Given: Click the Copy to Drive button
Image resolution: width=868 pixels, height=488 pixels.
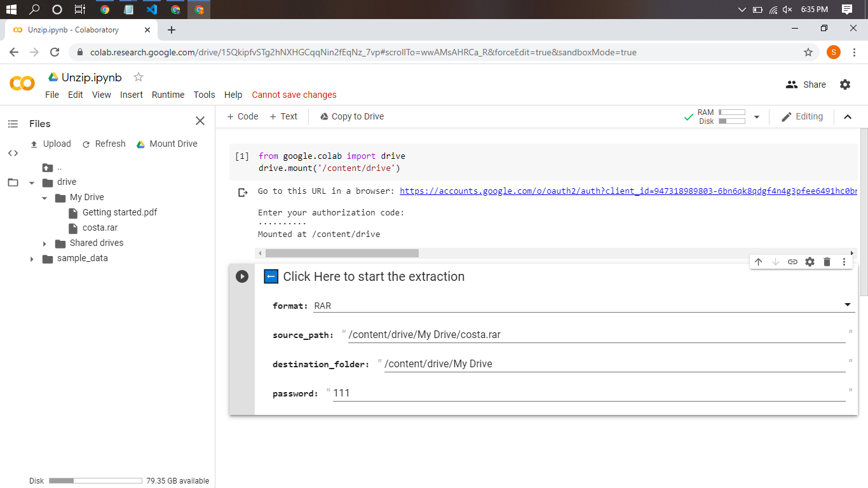Looking at the screenshot, I should (x=351, y=116).
